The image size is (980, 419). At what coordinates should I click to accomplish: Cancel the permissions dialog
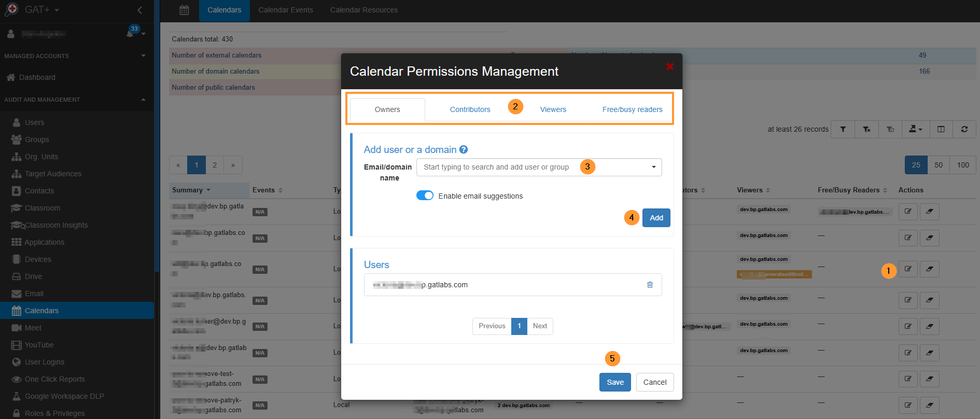(x=655, y=382)
